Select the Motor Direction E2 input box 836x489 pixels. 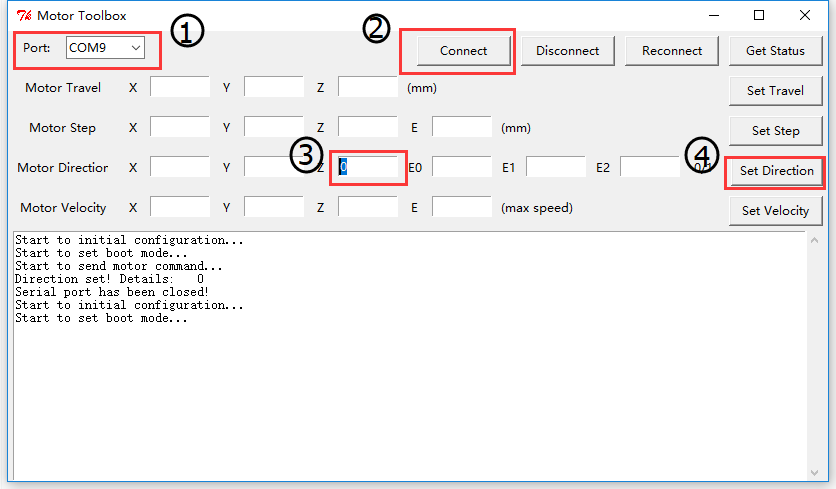650,167
